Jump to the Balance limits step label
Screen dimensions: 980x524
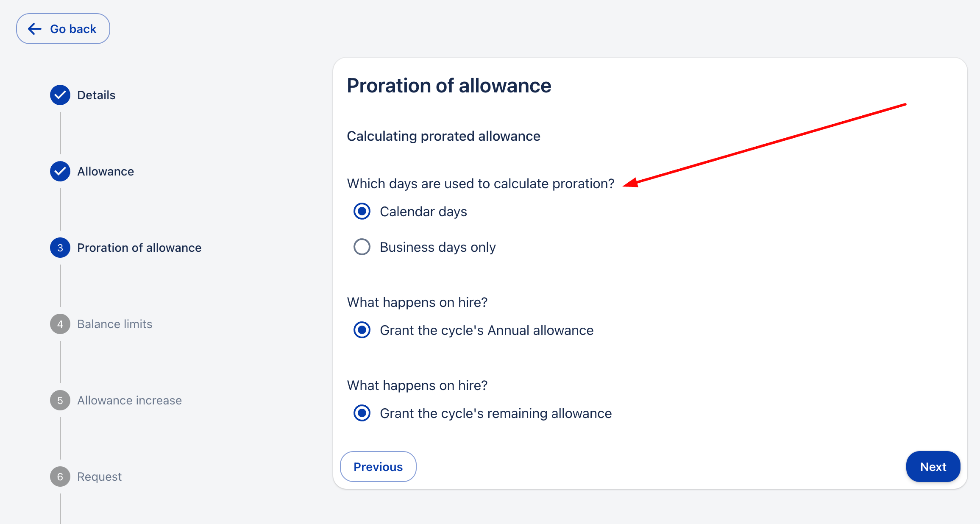click(114, 324)
